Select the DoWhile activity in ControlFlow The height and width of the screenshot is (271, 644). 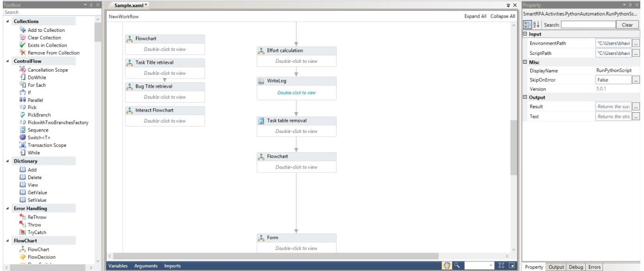pos(37,78)
